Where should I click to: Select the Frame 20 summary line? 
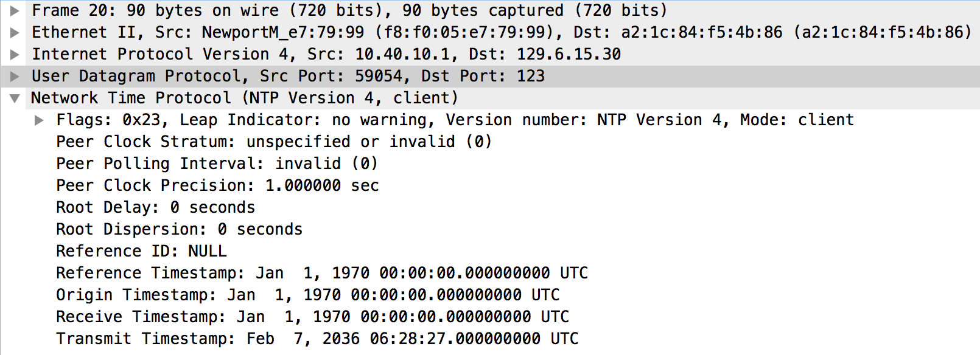[349, 10]
